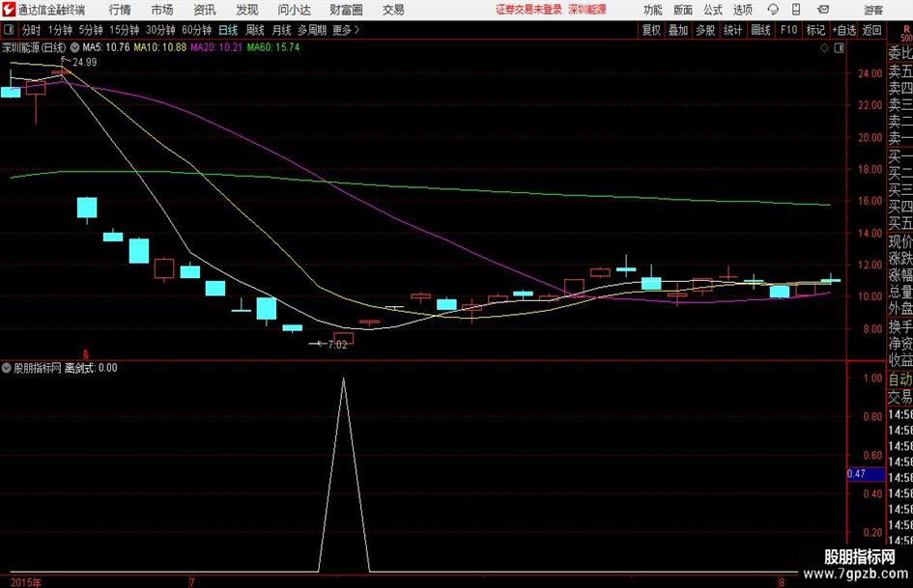Toggle the sidebar panel icon left of 分时
The height and width of the screenshot is (588, 913).
9,30
